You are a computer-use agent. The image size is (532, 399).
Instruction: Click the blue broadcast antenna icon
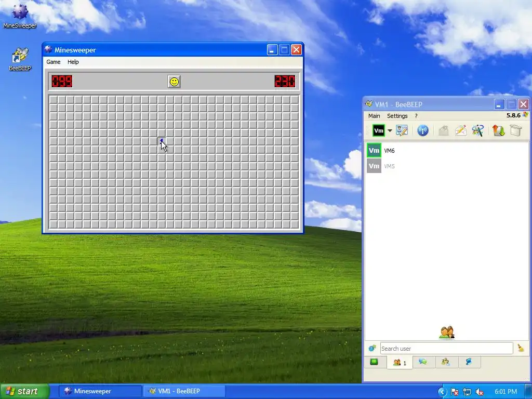click(423, 130)
